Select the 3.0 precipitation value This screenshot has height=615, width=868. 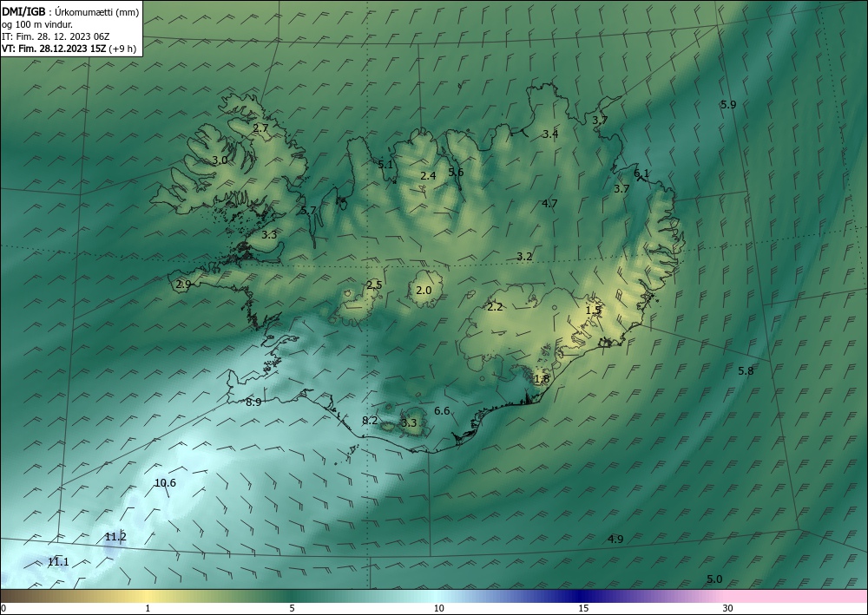(x=220, y=160)
